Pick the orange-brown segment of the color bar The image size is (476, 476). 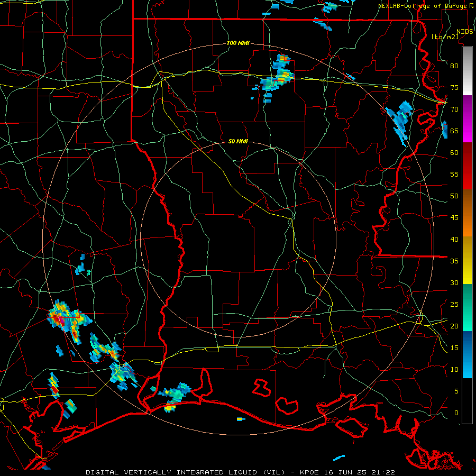coord(468,213)
